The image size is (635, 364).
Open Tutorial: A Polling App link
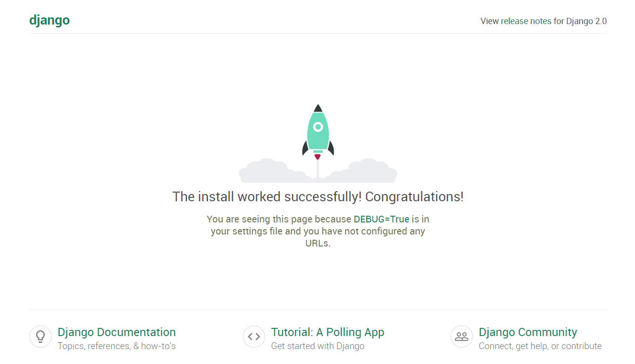(327, 332)
